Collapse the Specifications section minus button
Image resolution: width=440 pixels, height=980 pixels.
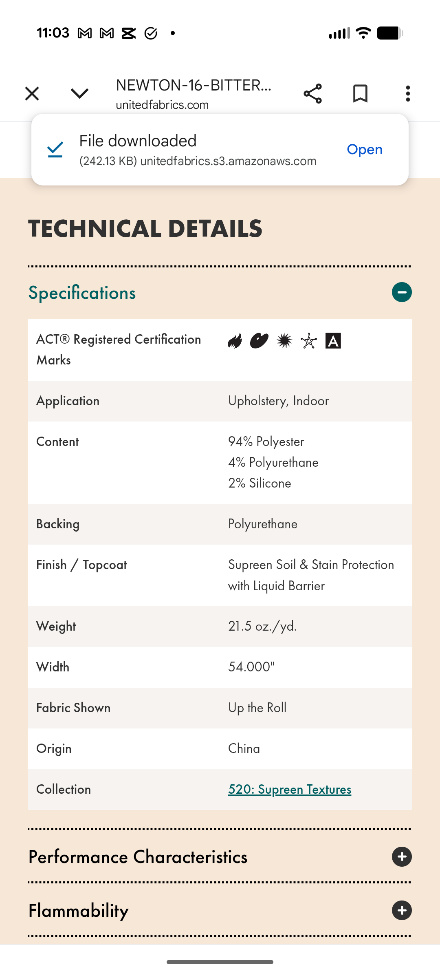click(402, 292)
